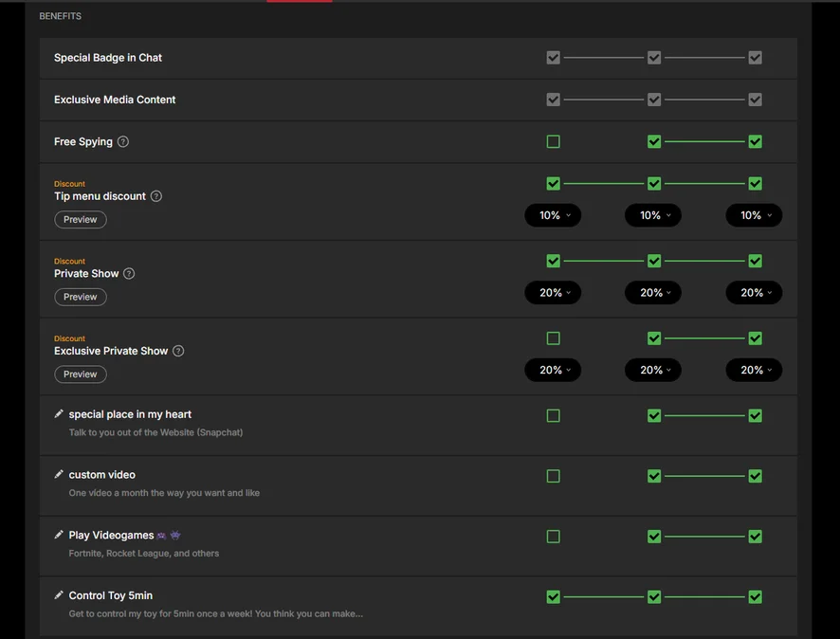The width and height of the screenshot is (840, 639).
Task: Enable custom video for the first tier
Action: [554, 476]
